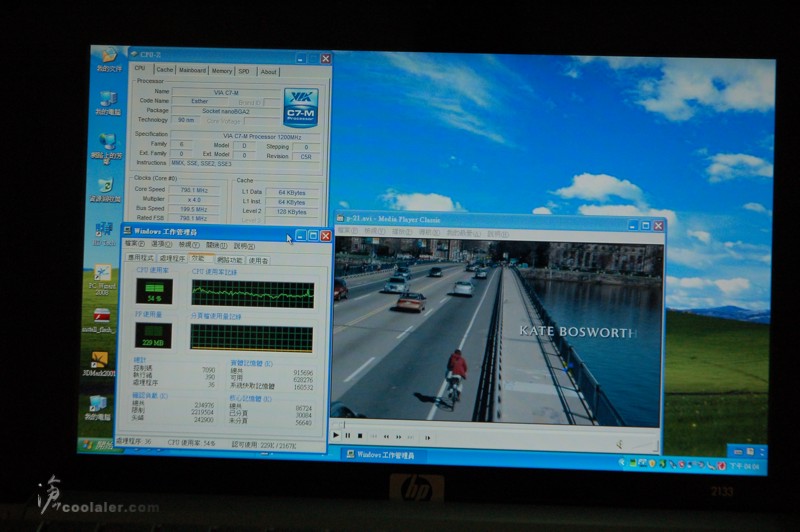Image resolution: width=800 pixels, height=532 pixels.
Task: Click the 開始 Start button
Action: (x=98, y=445)
